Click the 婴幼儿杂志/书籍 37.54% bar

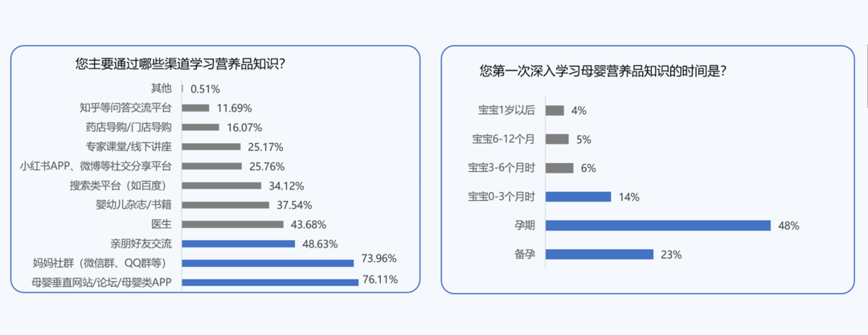[x=225, y=205]
